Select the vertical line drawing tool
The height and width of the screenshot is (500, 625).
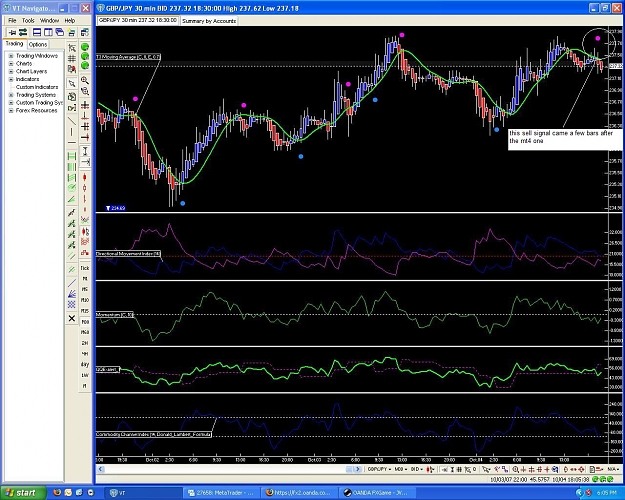(x=72, y=132)
